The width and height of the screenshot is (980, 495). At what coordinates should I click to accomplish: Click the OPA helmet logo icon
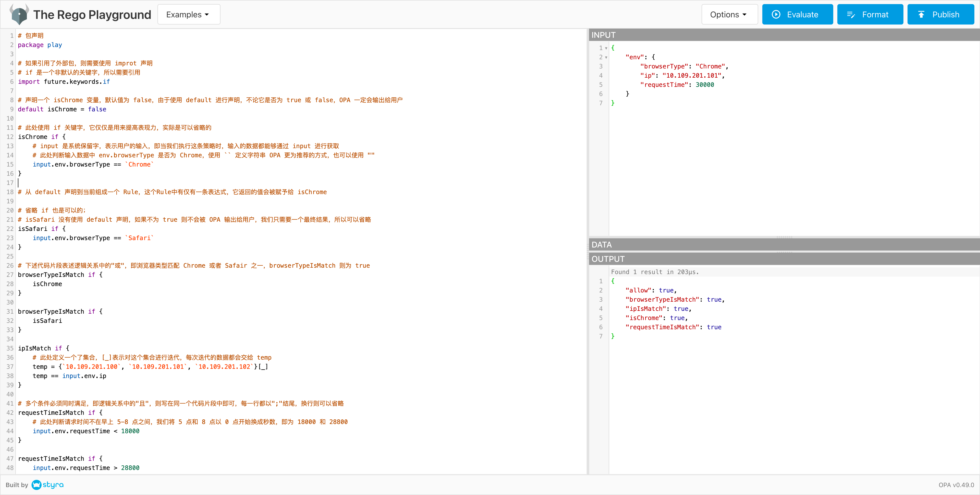19,14
